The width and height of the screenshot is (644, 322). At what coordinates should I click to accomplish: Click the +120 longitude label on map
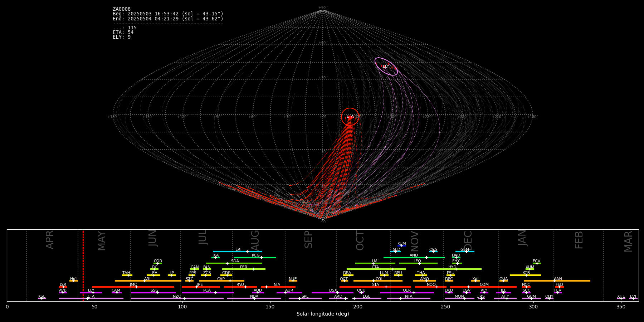pos(182,117)
